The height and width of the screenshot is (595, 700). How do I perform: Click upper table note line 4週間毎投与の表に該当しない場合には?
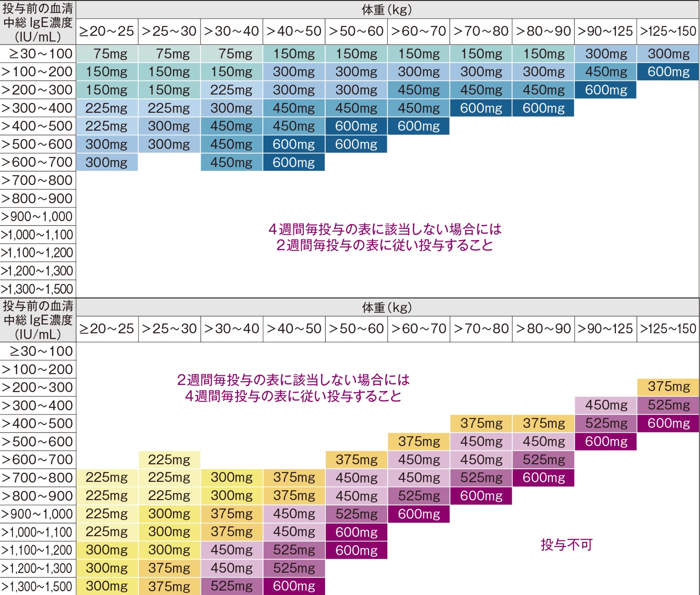(x=385, y=229)
